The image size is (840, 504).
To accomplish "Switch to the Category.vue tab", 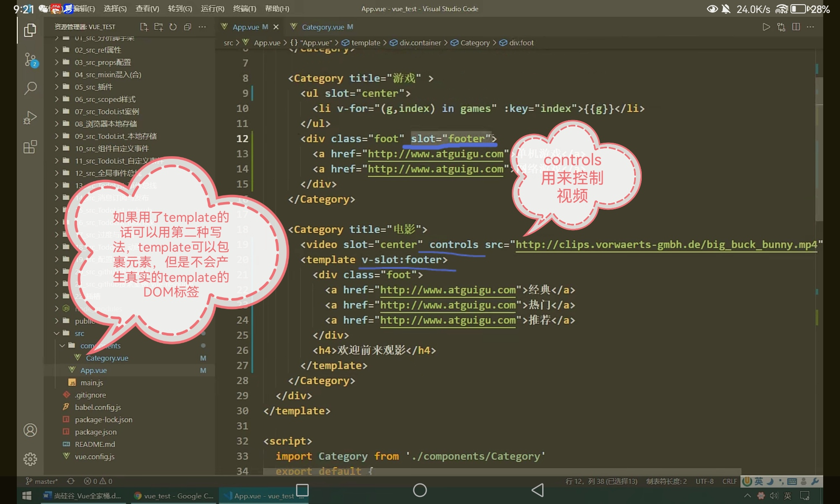I will 323,27.
